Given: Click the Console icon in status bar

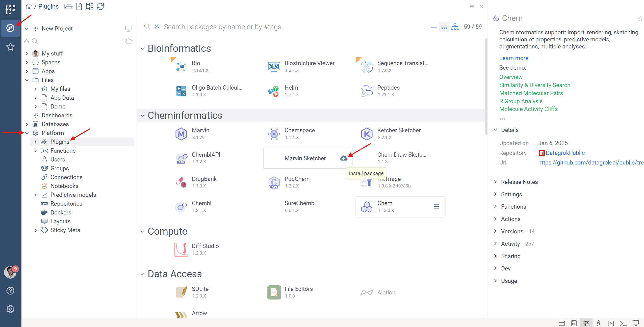Looking at the screenshot, I should pos(623,323).
